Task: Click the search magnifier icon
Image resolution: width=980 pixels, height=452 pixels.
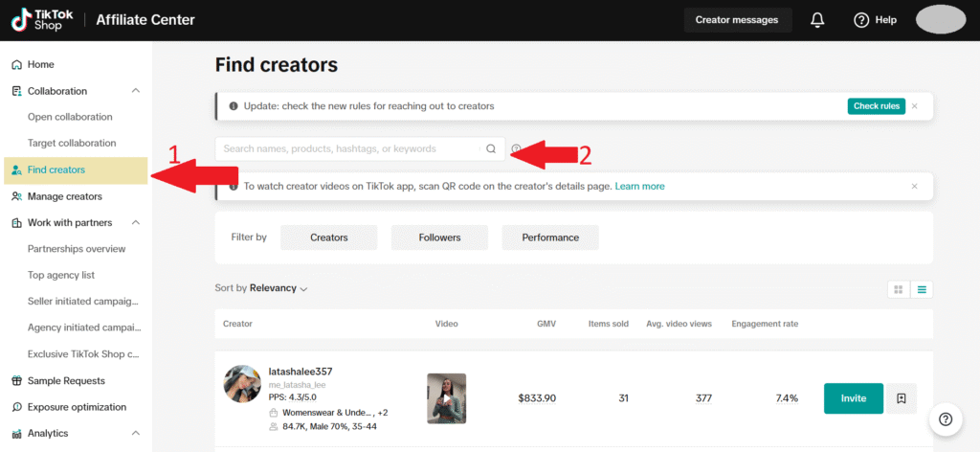Action: (x=491, y=149)
